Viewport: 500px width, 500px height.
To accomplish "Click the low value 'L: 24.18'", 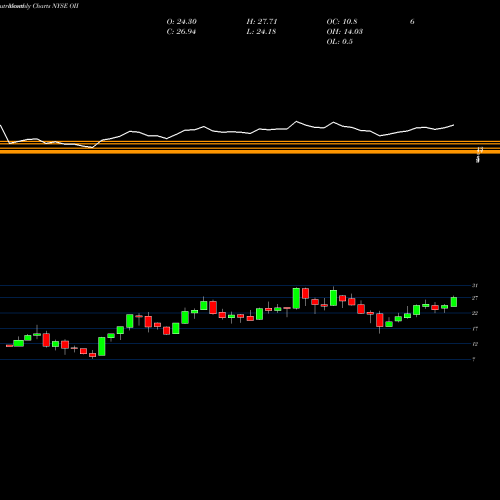I will [x=261, y=32].
